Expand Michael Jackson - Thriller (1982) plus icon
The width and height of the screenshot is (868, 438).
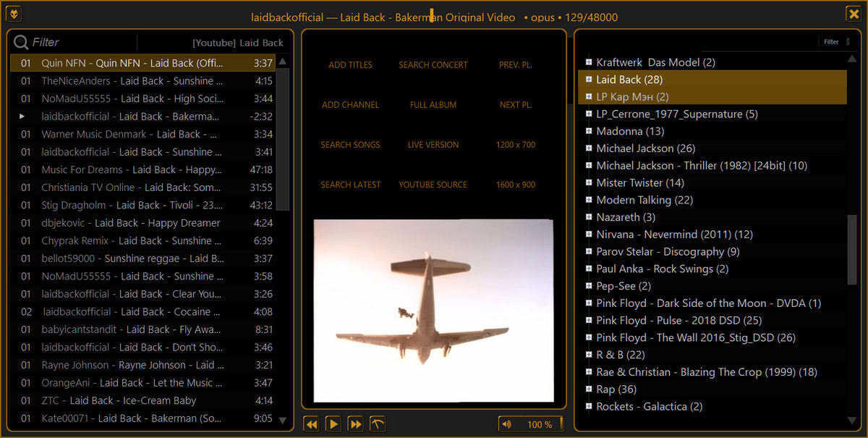[589, 166]
